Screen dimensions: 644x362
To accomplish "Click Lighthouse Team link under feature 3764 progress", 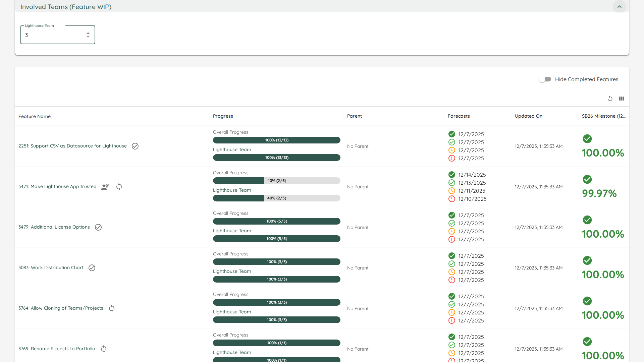I will click(232, 312).
